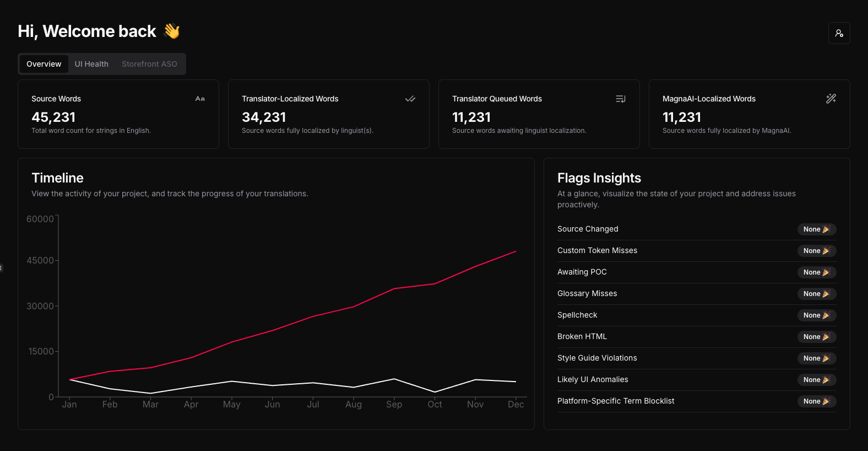Click the Jun label on the chart axis
Viewport: 868px width, 451px height.
pos(272,405)
